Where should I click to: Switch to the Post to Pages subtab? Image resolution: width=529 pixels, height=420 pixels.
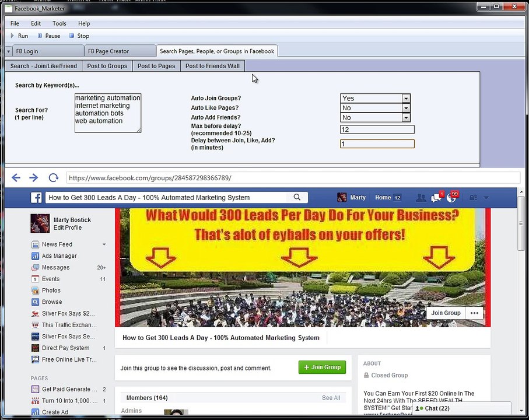tap(156, 66)
